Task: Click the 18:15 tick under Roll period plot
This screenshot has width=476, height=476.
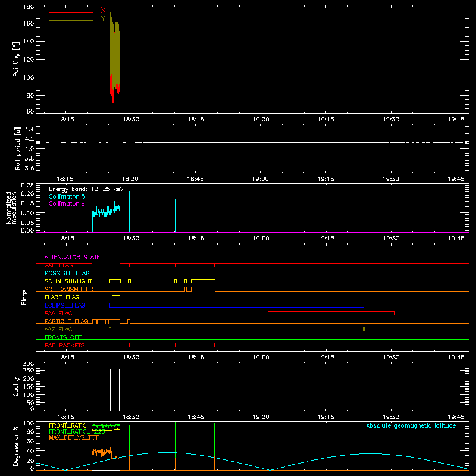Action: pos(65,179)
